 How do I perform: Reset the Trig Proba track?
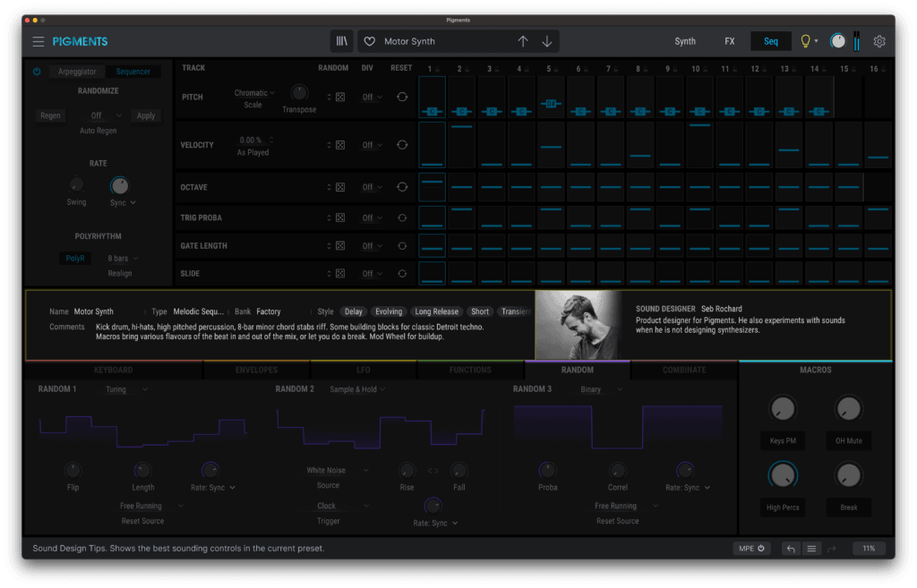pos(402,217)
